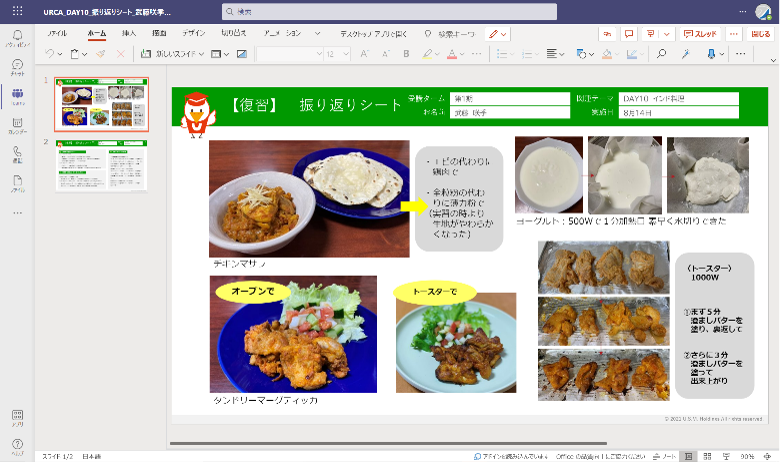Click the picture format icon after layout
The width and height of the screenshot is (782, 467).
242,54
